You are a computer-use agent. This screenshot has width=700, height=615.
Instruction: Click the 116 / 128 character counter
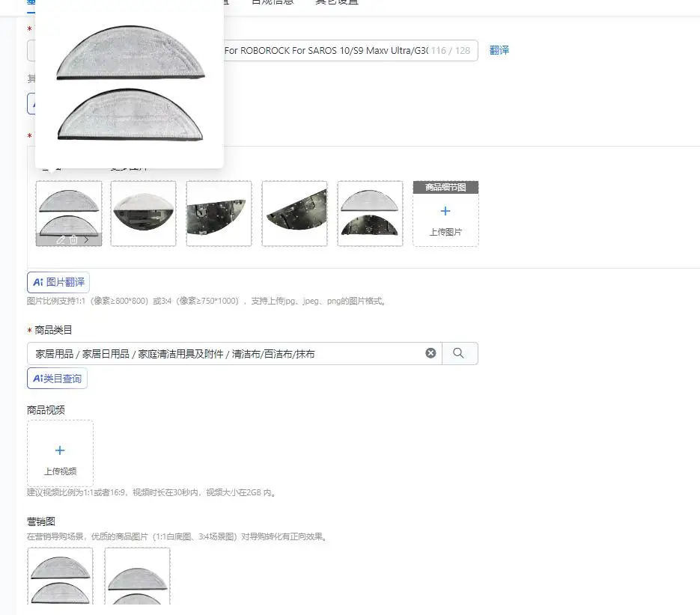point(451,50)
